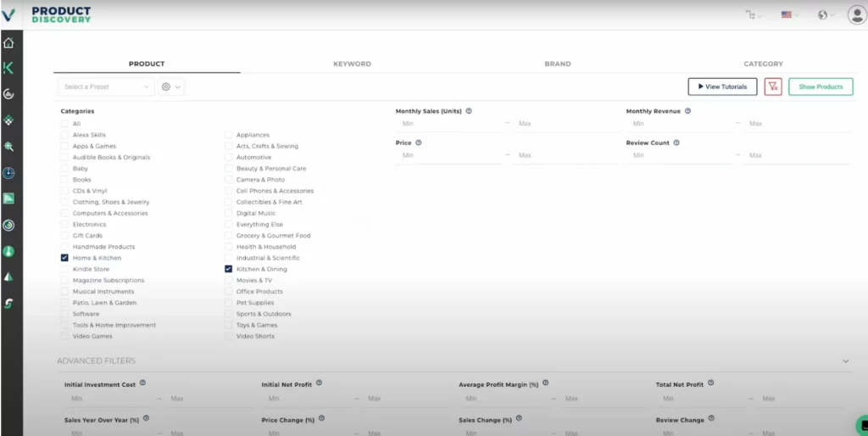
Task: Collapse the Advanced Filters section
Action: (846, 361)
